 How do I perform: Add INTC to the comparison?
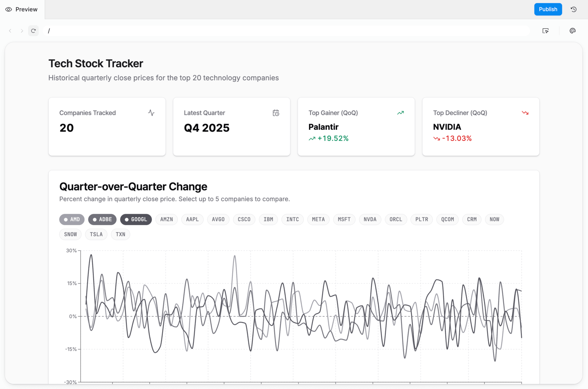click(x=293, y=220)
